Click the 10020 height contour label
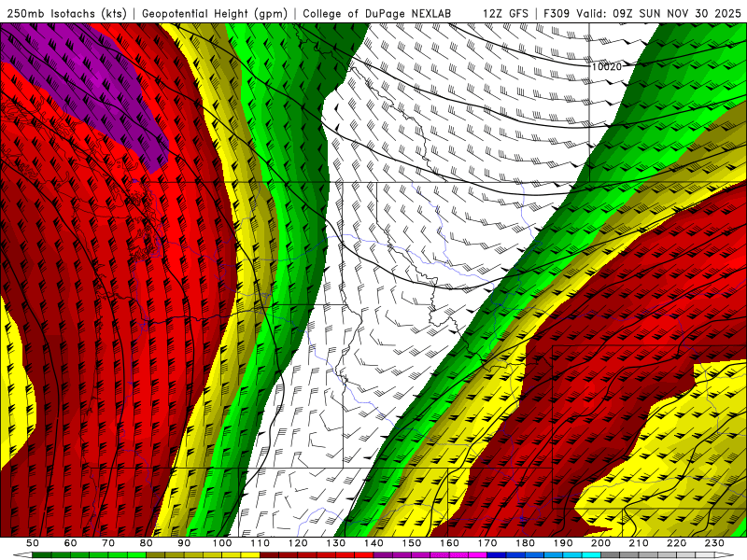Viewport: 747px width, 560px height. pyautogui.click(x=606, y=66)
